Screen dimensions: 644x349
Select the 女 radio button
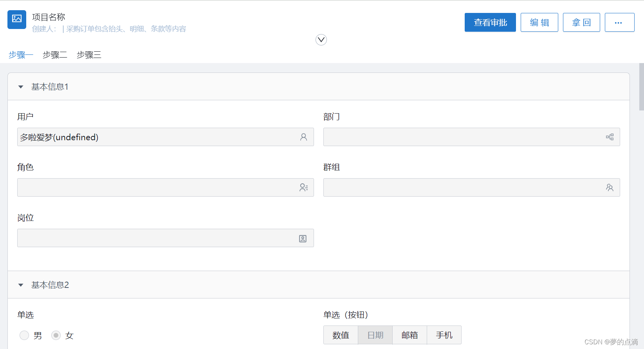coord(56,335)
